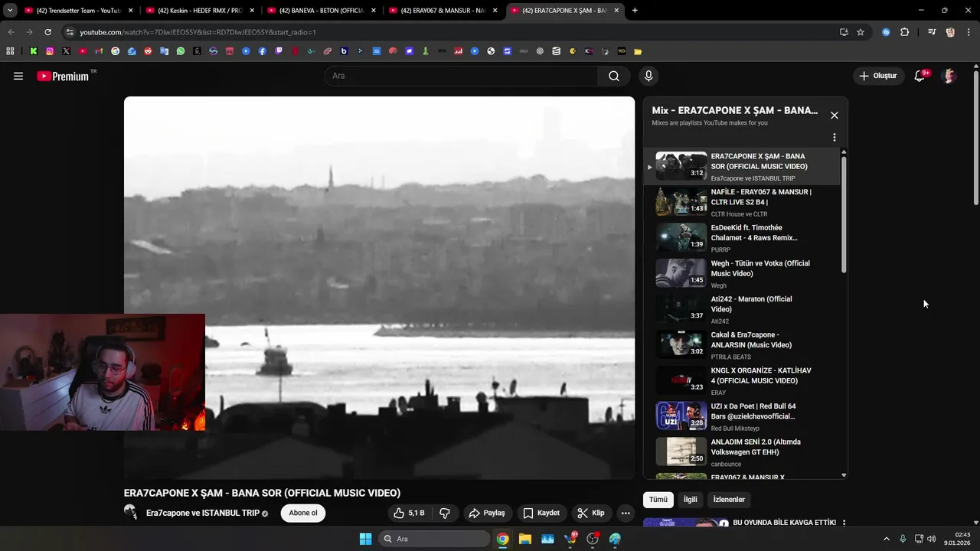This screenshot has height=551, width=980.
Task: Open Era7capone ve ISTANBUL TRIP channel
Action: (x=203, y=513)
